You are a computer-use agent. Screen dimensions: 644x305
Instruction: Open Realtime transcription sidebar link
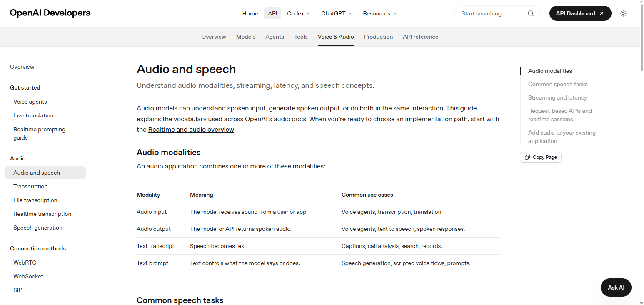click(42, 214)
